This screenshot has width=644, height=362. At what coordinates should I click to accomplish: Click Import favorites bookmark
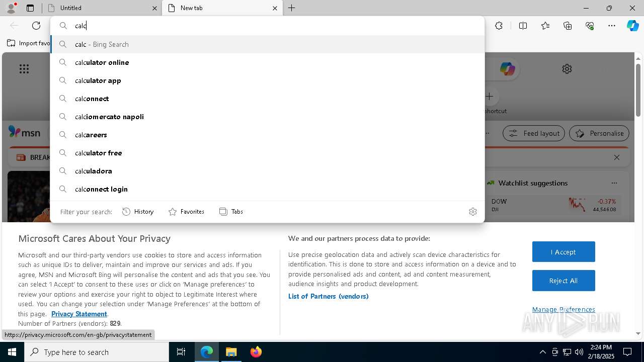pyautogui.click(x=28, y=43)
